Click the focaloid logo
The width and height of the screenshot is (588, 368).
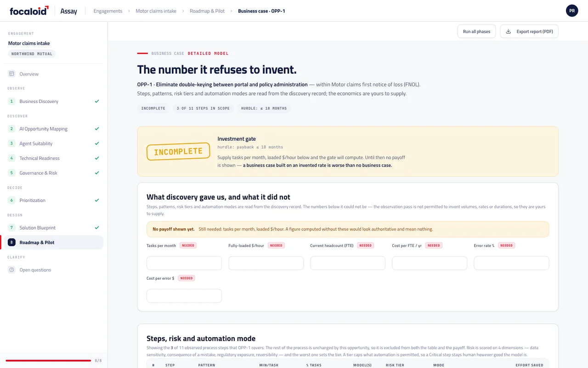29,11
